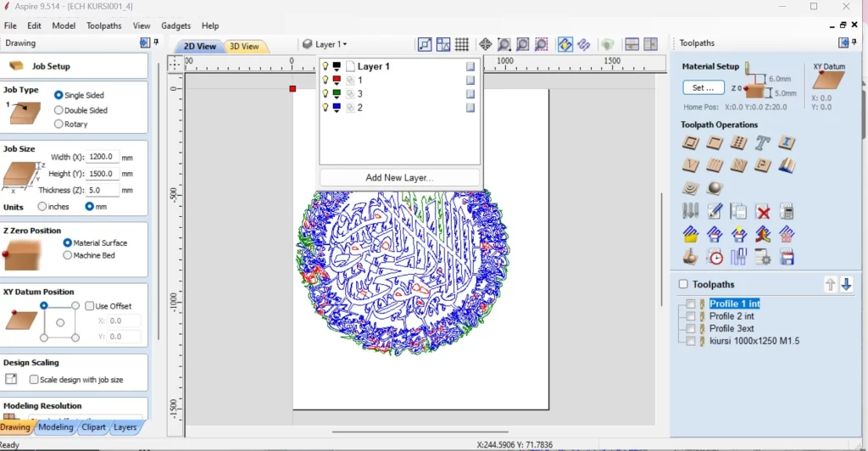Select layer row named 3
Screen dimensions: 868x451
pyautogui.click(x=398, y=94)
